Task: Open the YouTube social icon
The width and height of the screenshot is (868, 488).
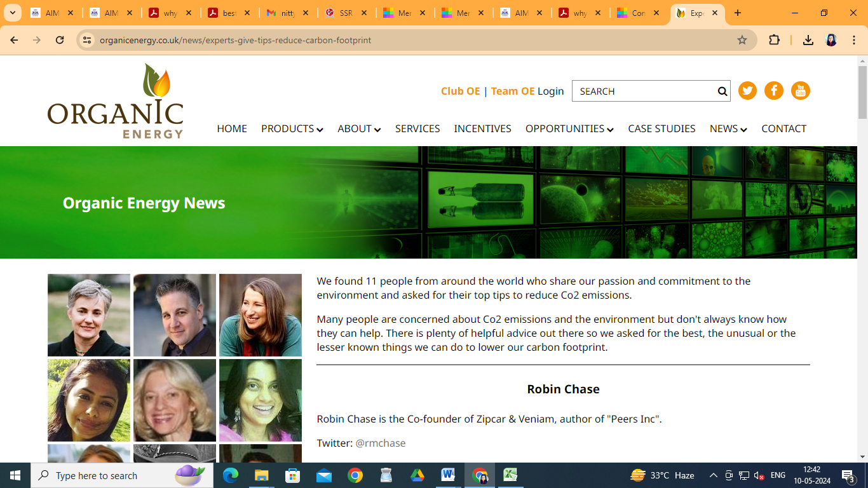Action: coord(800,91)
